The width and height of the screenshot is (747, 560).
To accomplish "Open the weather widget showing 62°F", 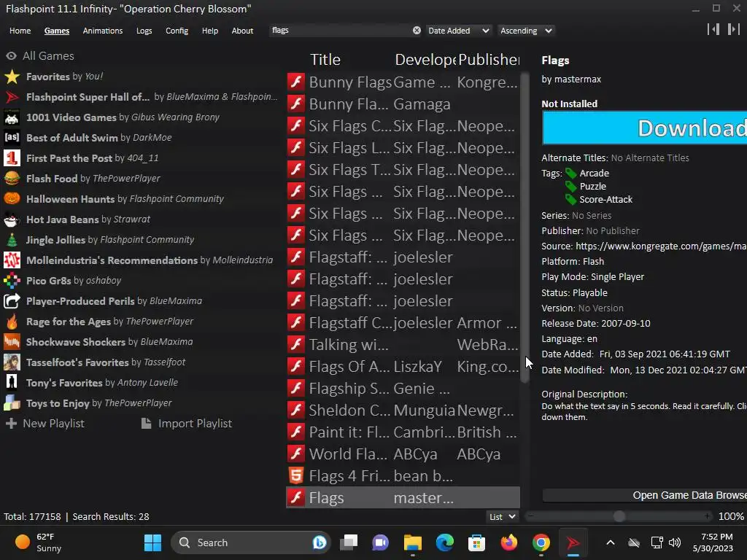I will pyautogui.click(x=39, y=542).
